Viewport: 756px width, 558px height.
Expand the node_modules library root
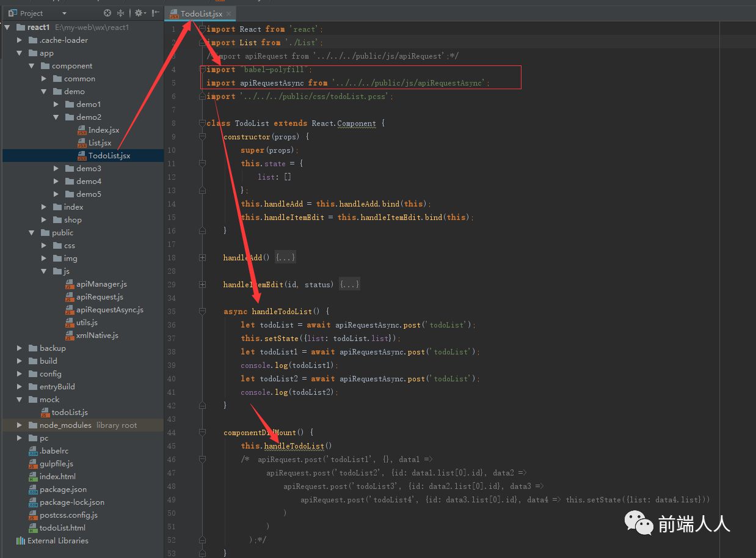(19, 425)
